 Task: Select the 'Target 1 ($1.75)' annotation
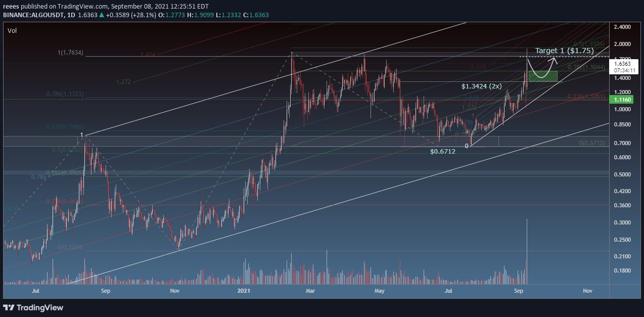coord(565,51)
